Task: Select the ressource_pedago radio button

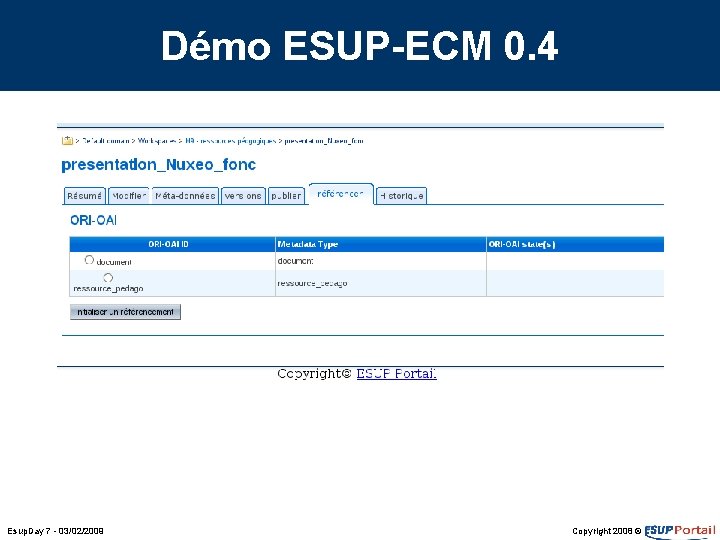Action: 108,277
